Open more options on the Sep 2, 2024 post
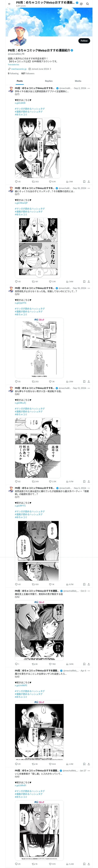This screenshot has height=868, width=98. 89,88
